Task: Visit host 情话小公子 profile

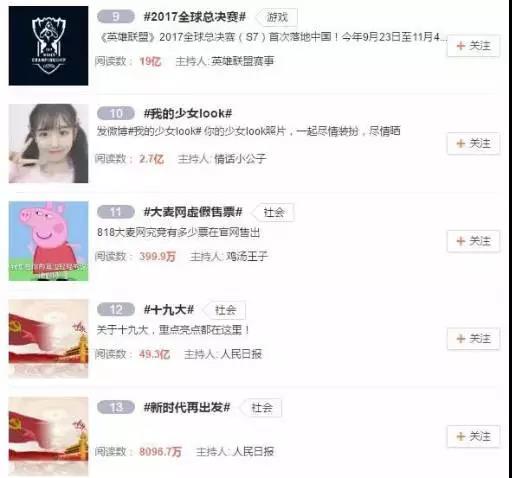Action: (x=240, y=159)
